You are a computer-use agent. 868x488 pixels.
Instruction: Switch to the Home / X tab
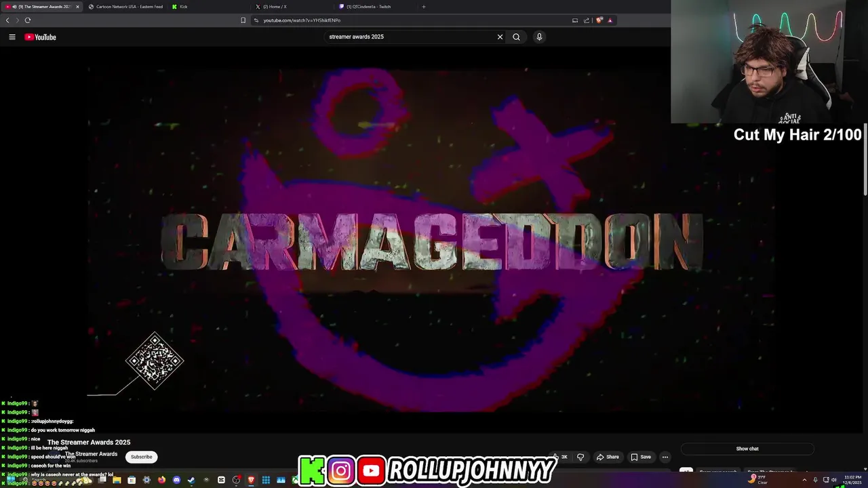pyautogui.click(x=292, y=7)
